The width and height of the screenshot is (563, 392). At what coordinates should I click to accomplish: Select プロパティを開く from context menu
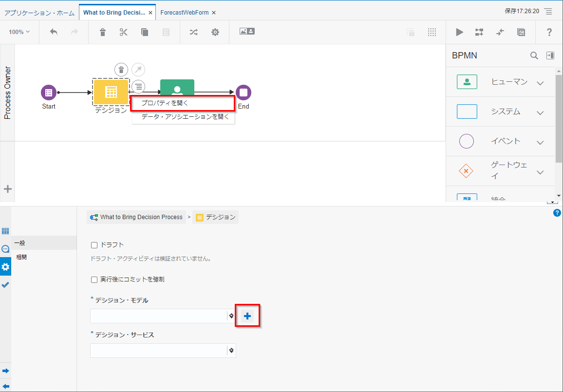[x=183, y=103]
